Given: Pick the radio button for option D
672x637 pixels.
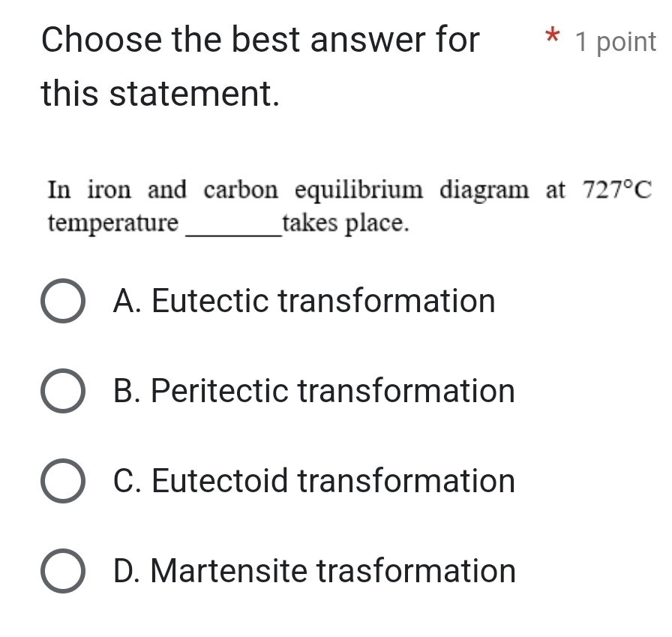Looking at the screenshot, I should click(62, 571).
